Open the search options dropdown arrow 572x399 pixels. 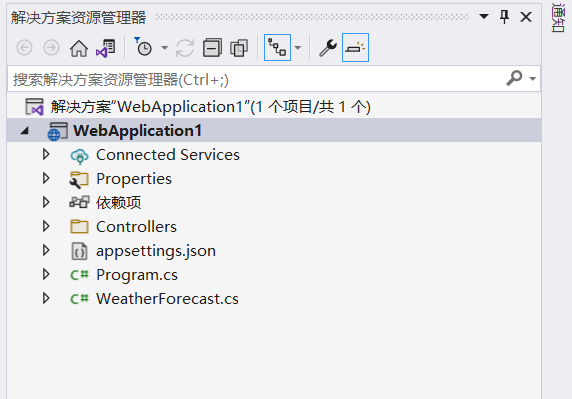[x=533, y=79]
